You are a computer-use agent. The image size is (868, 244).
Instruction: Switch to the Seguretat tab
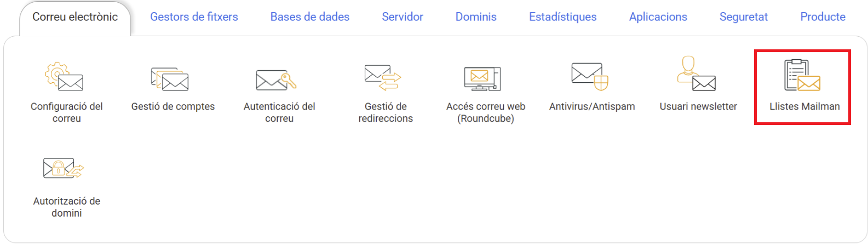pos(744,17)
